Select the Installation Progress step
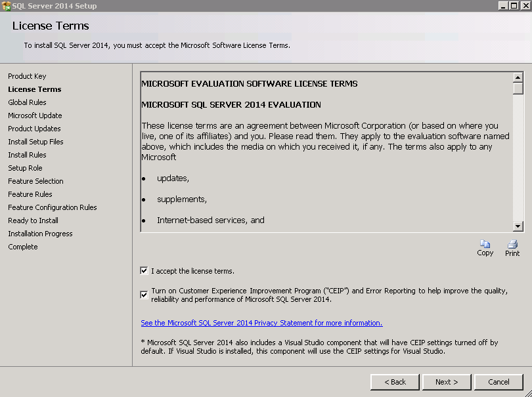The image size is (532, 397). point(40,234)
